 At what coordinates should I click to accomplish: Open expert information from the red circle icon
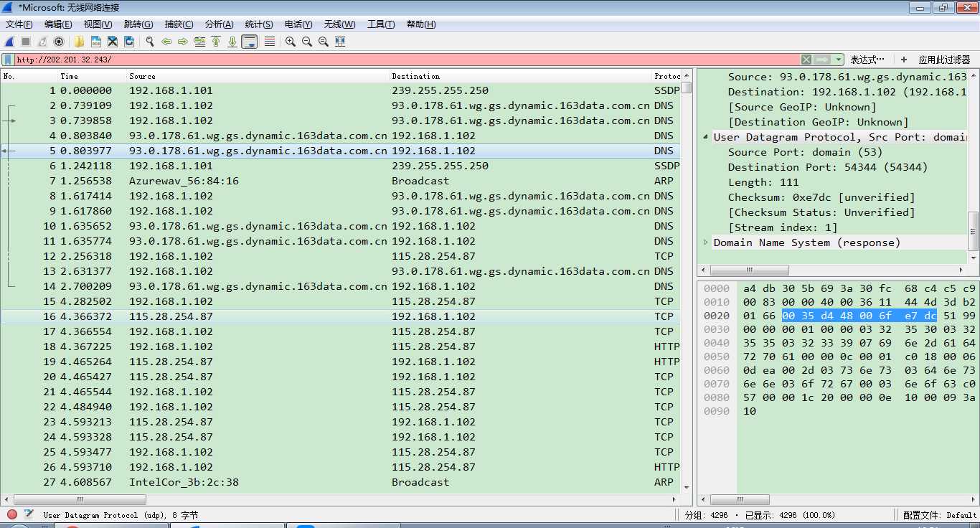pyautogui.click(x=12, y=514)
